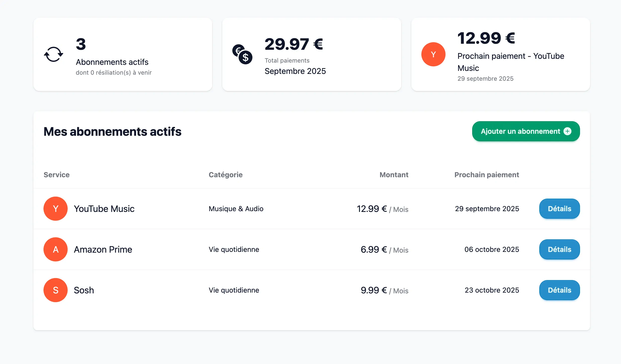Select the Sosh service name
621x364 pixels.
click(x=84, y=290)
